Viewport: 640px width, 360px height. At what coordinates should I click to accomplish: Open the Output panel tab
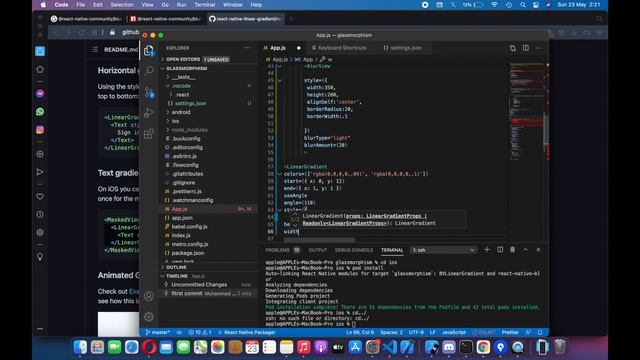(x=318, y=250)
